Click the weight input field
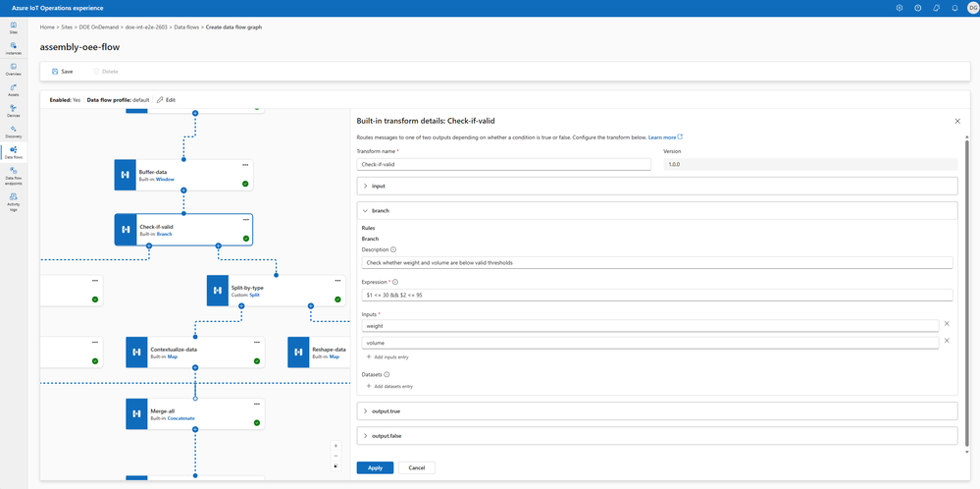Viewport: 980px width, 489px height. coord(650,326)
